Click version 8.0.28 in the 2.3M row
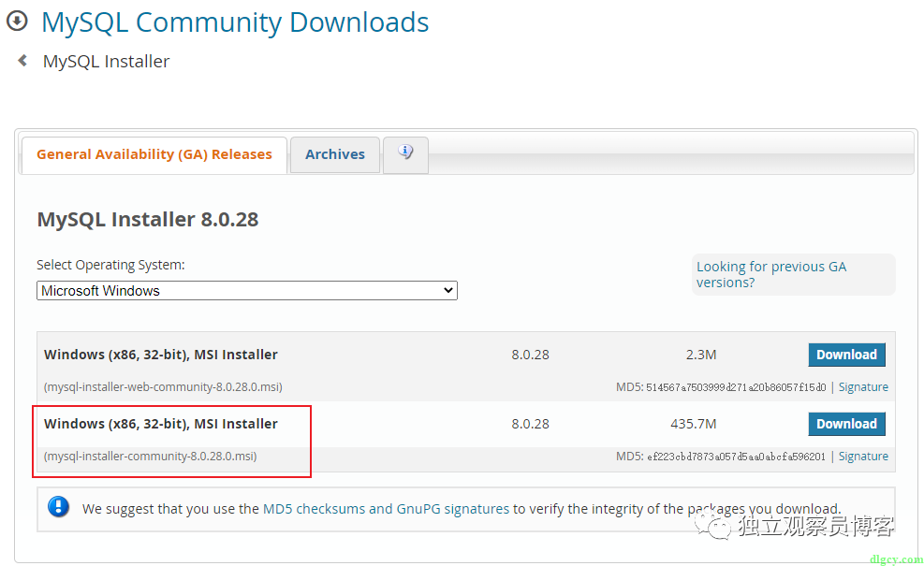This screenshot has width=924, height=566. tap(531, 355)
